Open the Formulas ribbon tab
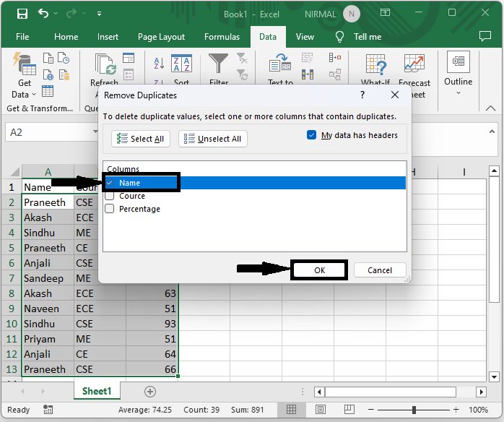The height and width of the screenshot is (422, 504). [x=222, y=37]
